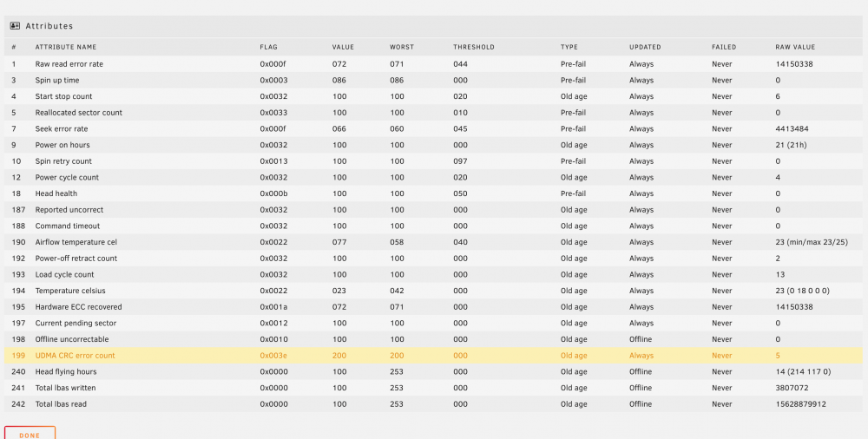Click raw value 15628879912
The width and height of the screenshot is (868, 439).
[x=801, y=404]
